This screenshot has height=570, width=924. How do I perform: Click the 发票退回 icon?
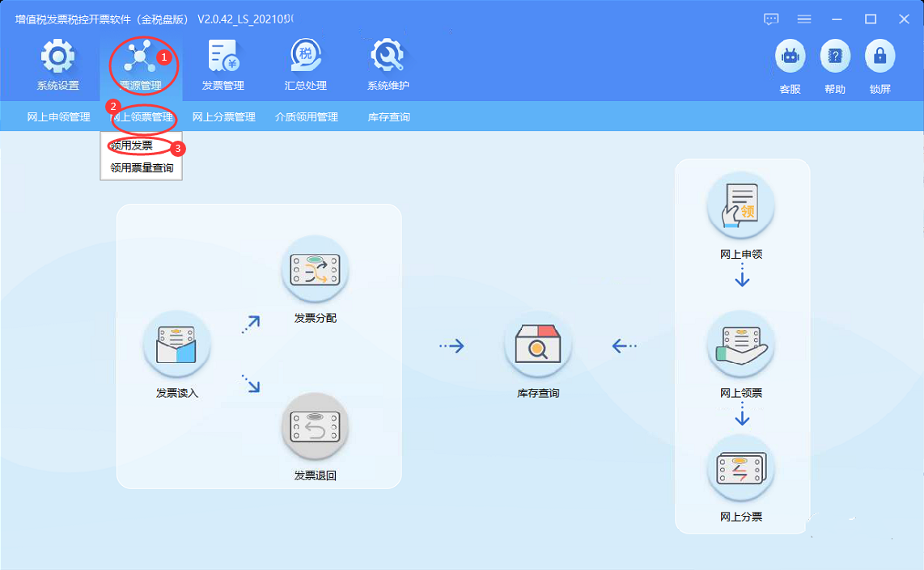pyautogui.click(x=316, y=427)
